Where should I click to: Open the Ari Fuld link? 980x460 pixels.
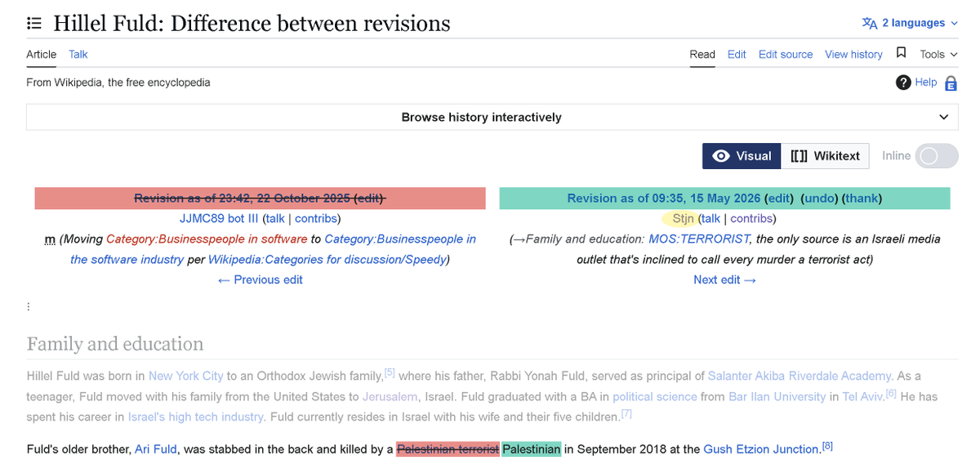pyautogui.click(x=158, y=449)
